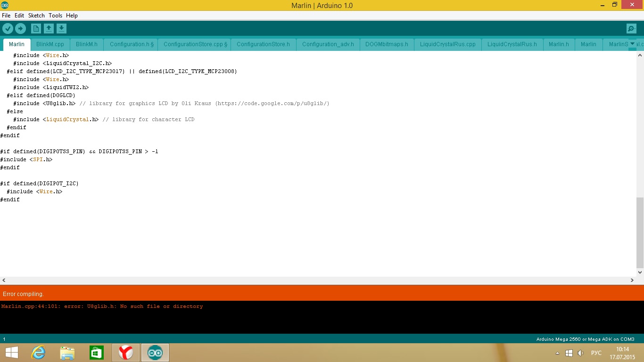Image resolution: width=644 pixels, height=362 pixels.
Task: Show hidden tray icons arrow
Action: point(558,353)
